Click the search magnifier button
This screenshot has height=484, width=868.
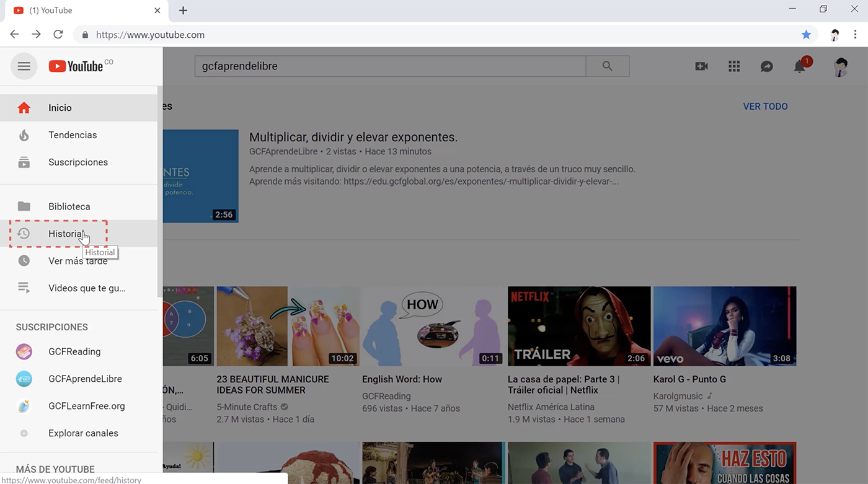pyautogui.click(x=608, y=66)
